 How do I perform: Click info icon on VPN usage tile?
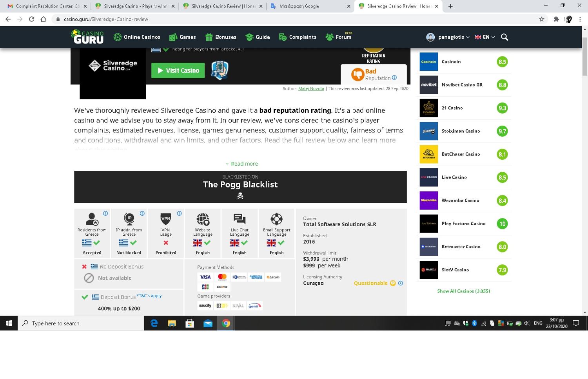(179, 213)
